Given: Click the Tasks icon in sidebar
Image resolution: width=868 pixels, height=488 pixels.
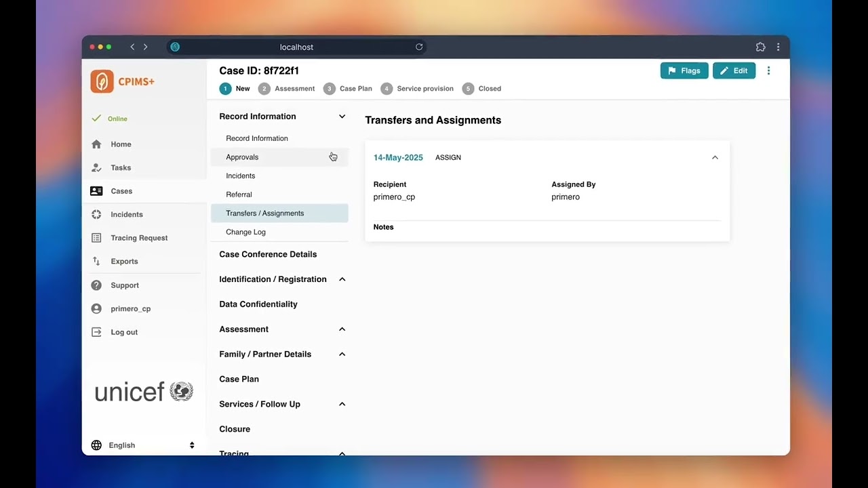Looking at the screenshot, I should (96, 167).
